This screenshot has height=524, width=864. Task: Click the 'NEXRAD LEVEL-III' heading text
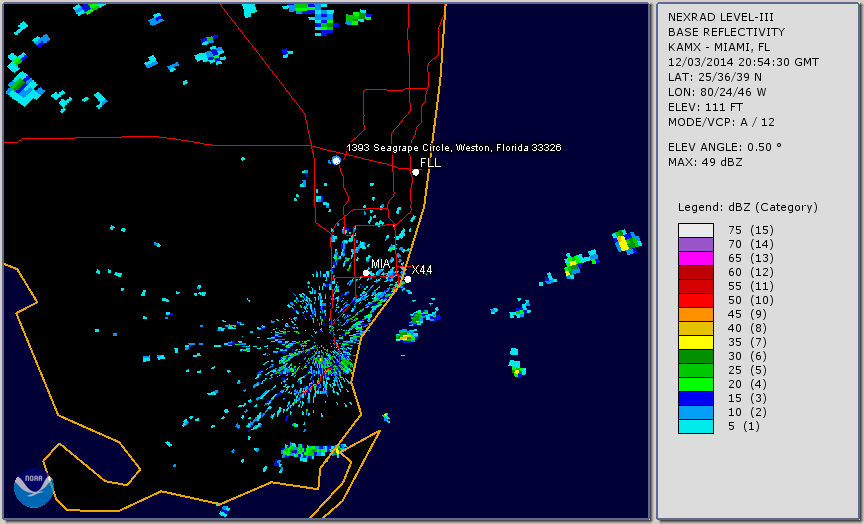721,18
